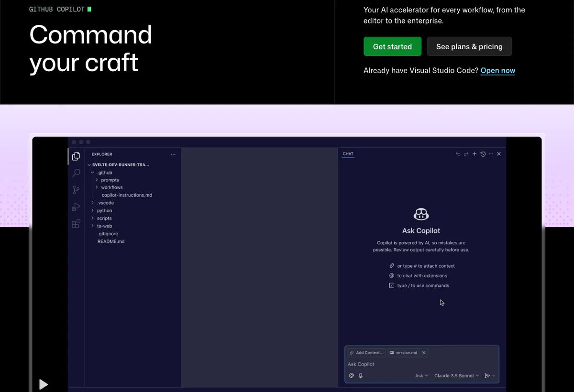Click the Copilot logo above Ask Copilot
The width and height of the screenshot is (574, 392).
pos(421,214)
